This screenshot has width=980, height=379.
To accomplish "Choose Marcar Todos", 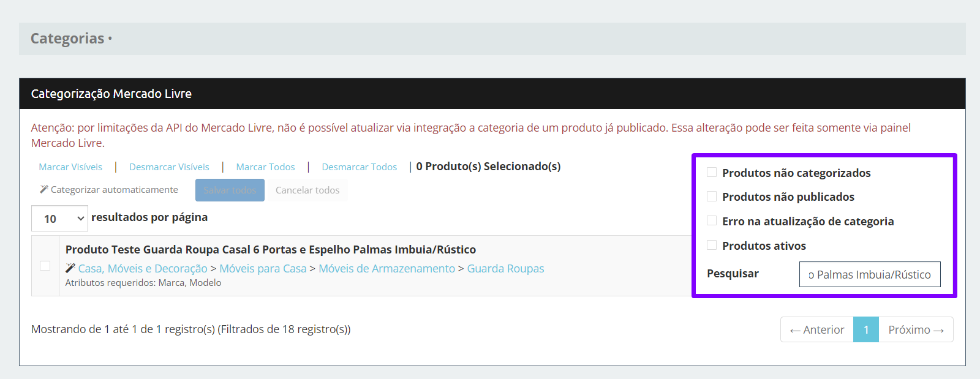I will pos(265,167).
